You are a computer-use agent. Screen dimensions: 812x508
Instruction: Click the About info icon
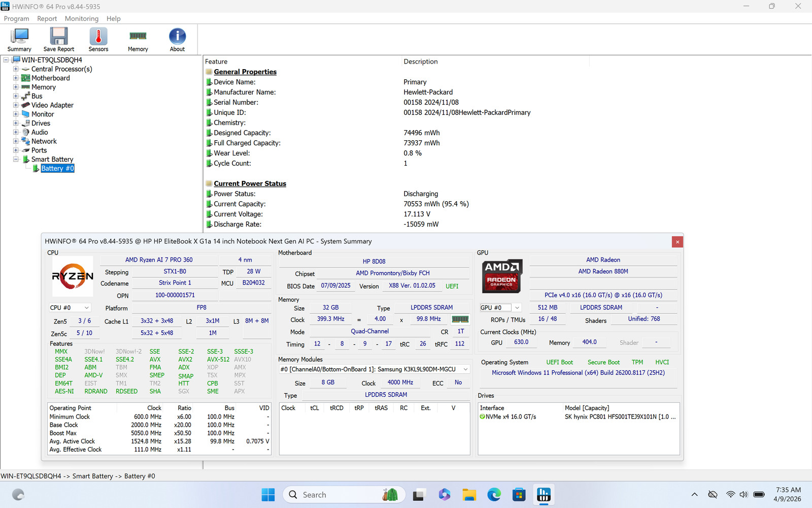tap(177, 40)
